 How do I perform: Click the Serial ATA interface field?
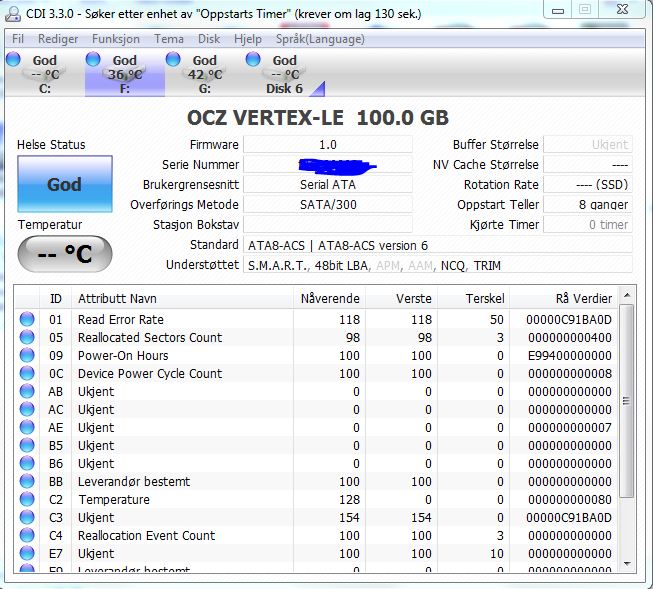(328, 185)
